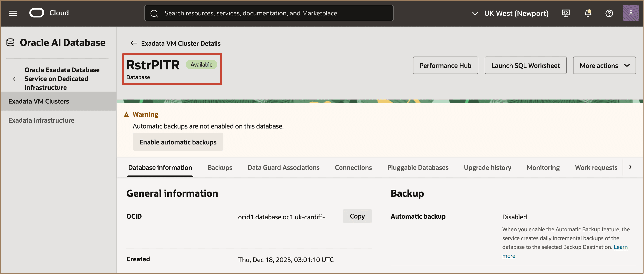Open the Data Guard Associations tab
Viewport: 644px width, 274px height.
pos(283,168)
